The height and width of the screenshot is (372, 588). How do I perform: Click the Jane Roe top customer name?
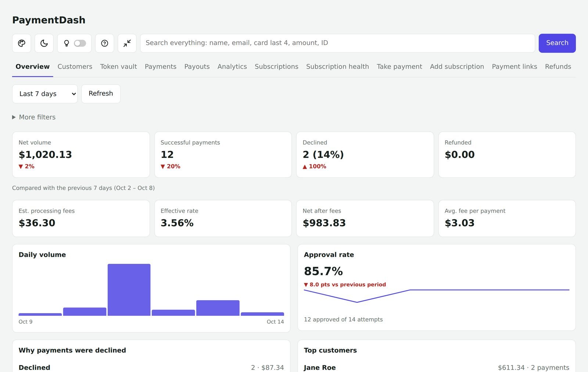coord(320,368)
